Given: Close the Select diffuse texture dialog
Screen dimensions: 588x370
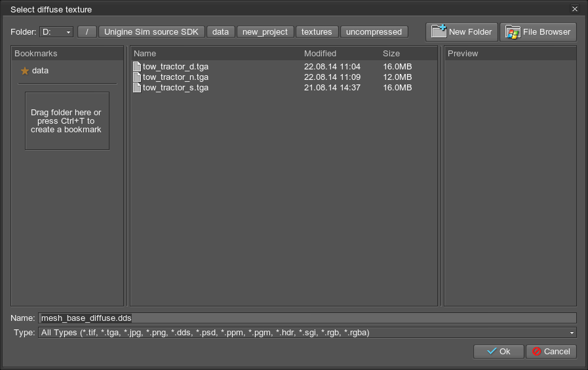Looking at the screenshot, I should coord(574,9).
